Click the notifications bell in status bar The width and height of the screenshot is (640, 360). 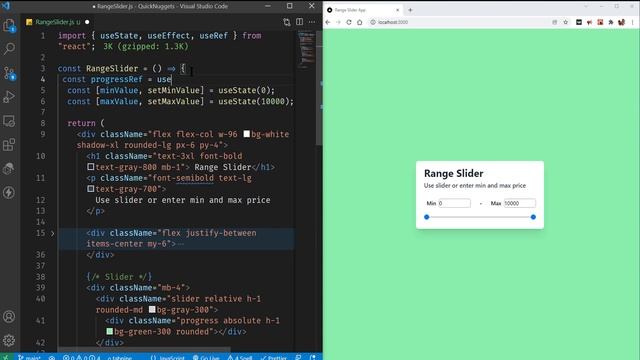point(312,357)
